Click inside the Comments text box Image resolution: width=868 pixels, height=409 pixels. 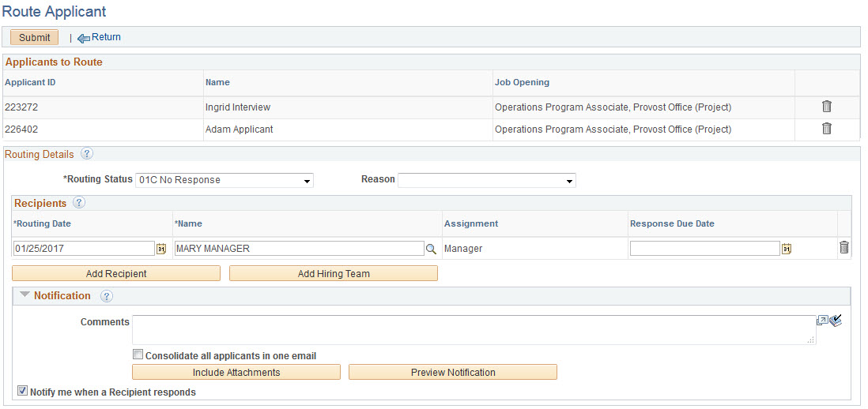(474, 330)
